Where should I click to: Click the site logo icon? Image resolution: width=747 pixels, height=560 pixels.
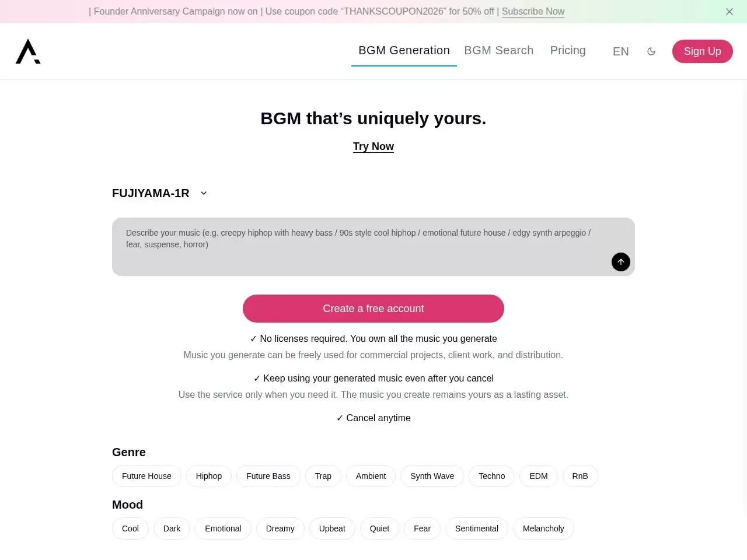pyautogui.click(x=28, y=51)
